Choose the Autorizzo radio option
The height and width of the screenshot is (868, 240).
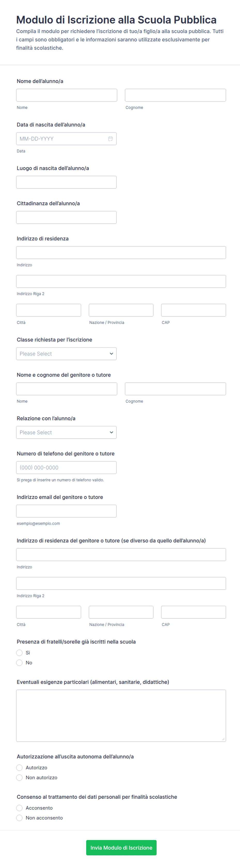(x=20, y=768)
